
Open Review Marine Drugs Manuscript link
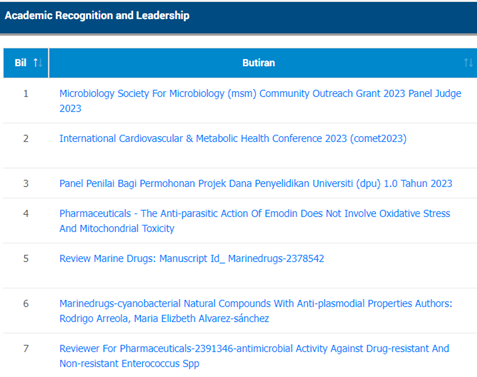coord(192,258)
